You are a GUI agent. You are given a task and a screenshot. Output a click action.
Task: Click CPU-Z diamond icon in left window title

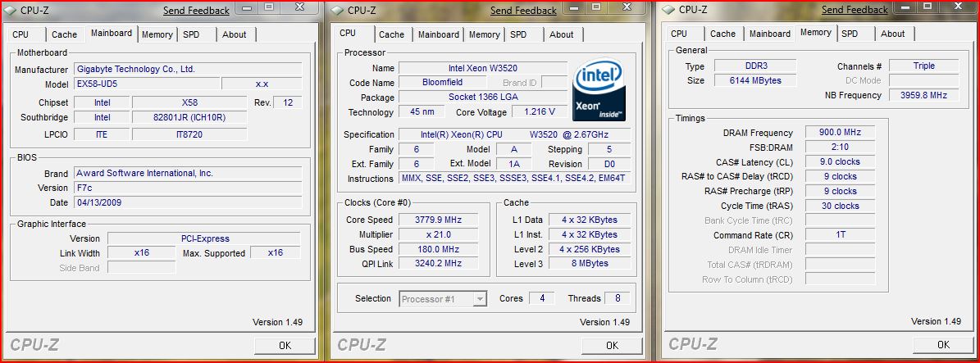point(11,10)
